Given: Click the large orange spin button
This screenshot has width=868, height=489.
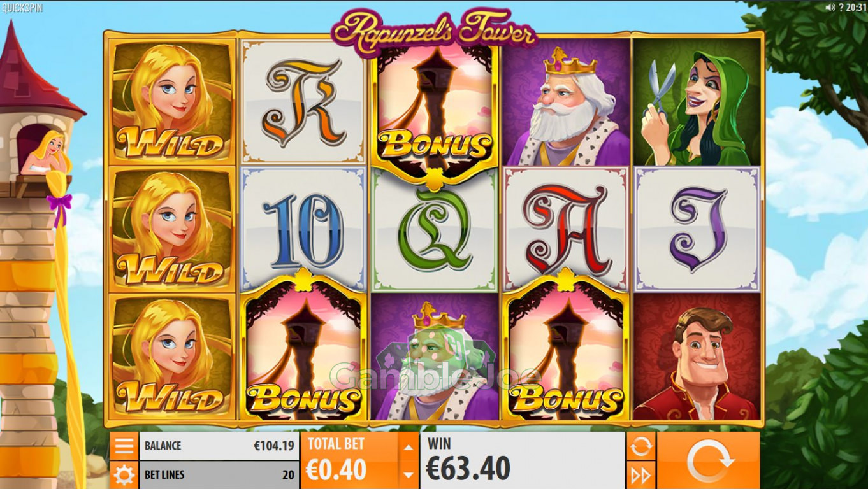Looking at the screenshot, I should coord(708,460).
